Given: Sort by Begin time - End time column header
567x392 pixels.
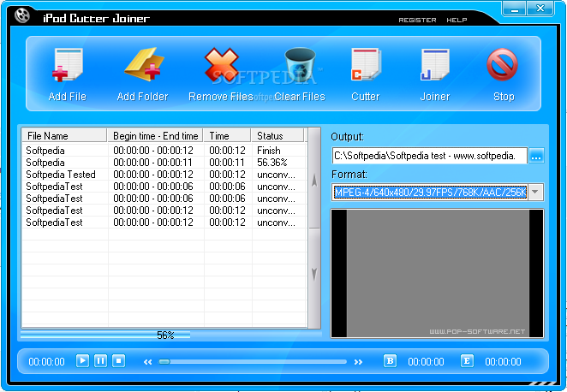Looking at the screenshot, I should coord(156,136).
